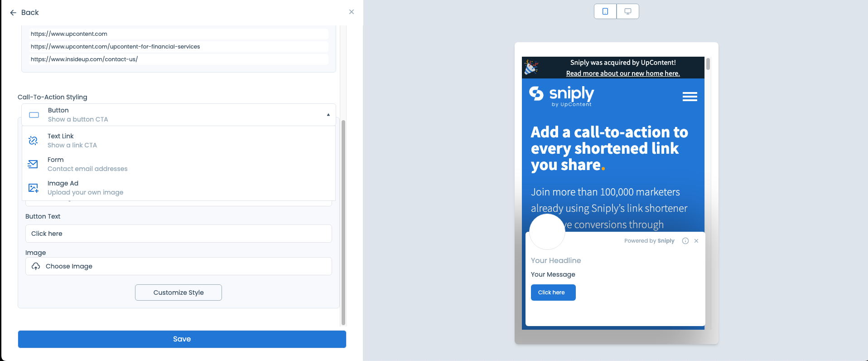868x361 pixels.
Task: Open Customize Style settings
Action: (178, 293)
